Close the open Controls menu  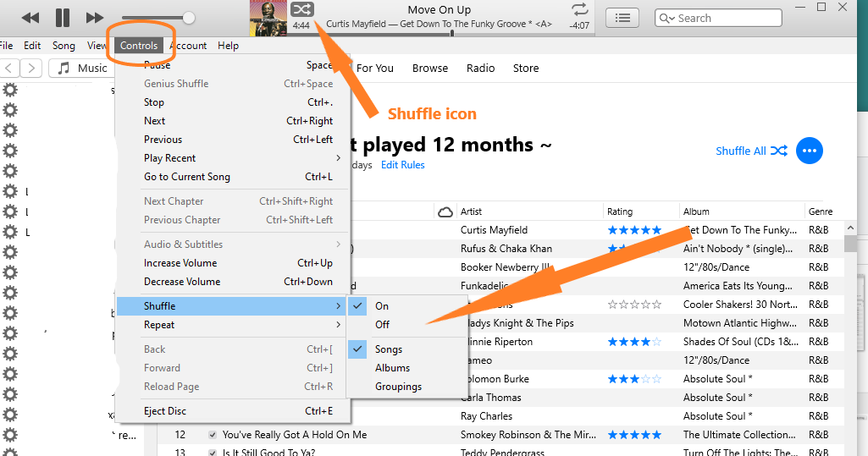click(139, 46)
